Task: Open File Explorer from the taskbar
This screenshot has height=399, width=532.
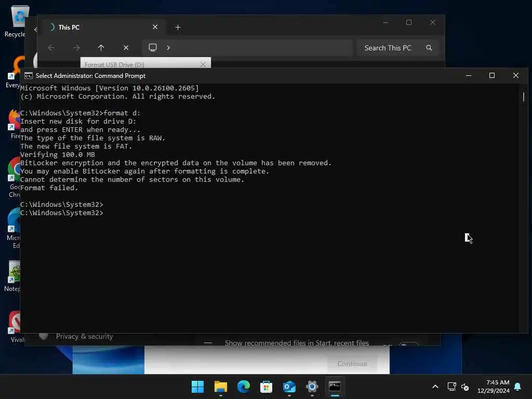Action: pyautogui.click(x=220, y=387)
